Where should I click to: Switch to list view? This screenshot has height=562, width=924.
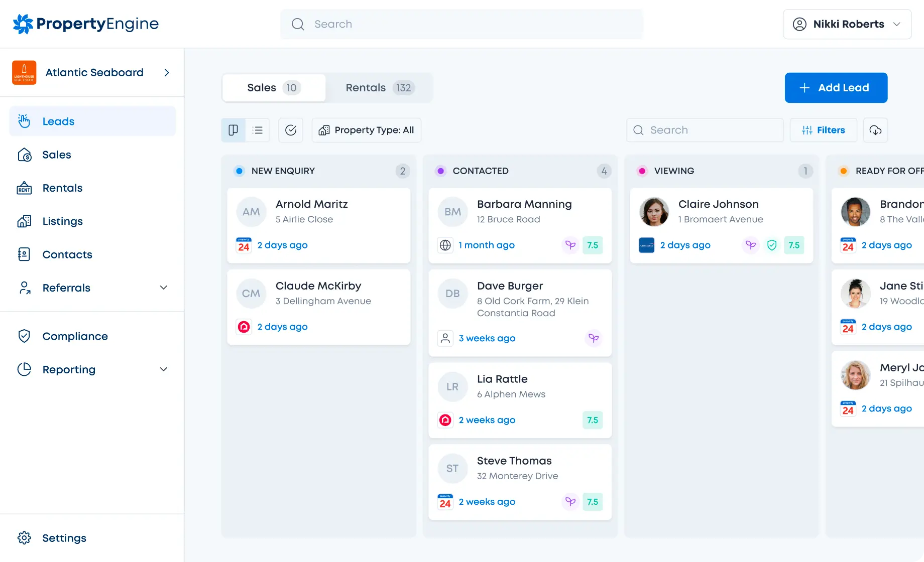point(258,130)
